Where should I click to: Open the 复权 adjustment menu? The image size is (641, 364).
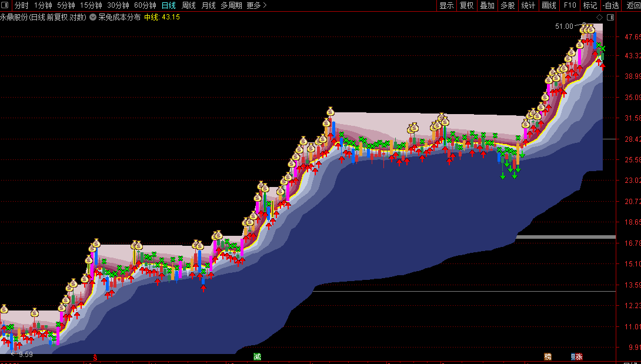pyautogui.click(x=467, y=5)
